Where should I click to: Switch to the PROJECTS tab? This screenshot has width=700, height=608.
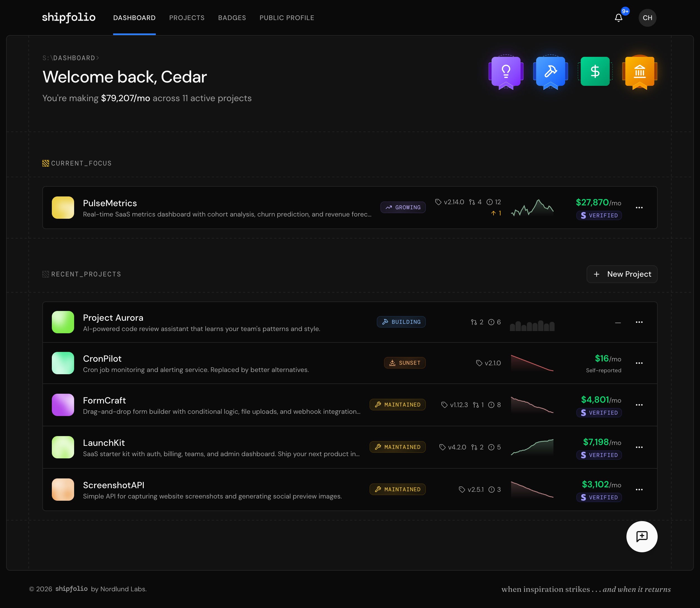coord(187,18)
